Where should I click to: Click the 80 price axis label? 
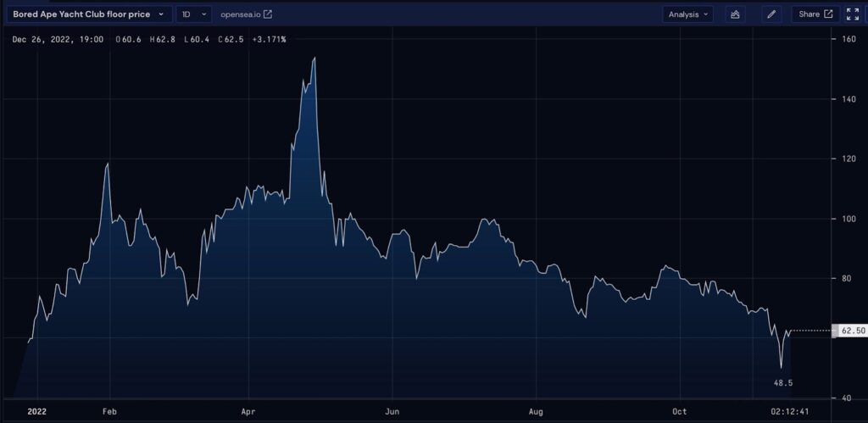tap(845, 279)
